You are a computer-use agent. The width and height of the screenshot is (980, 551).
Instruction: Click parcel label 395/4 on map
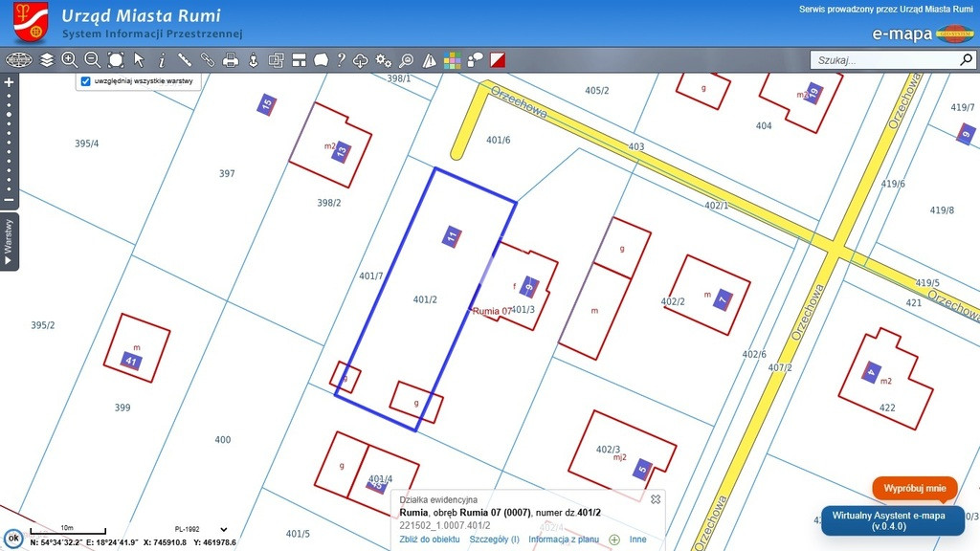coord(87,143)
